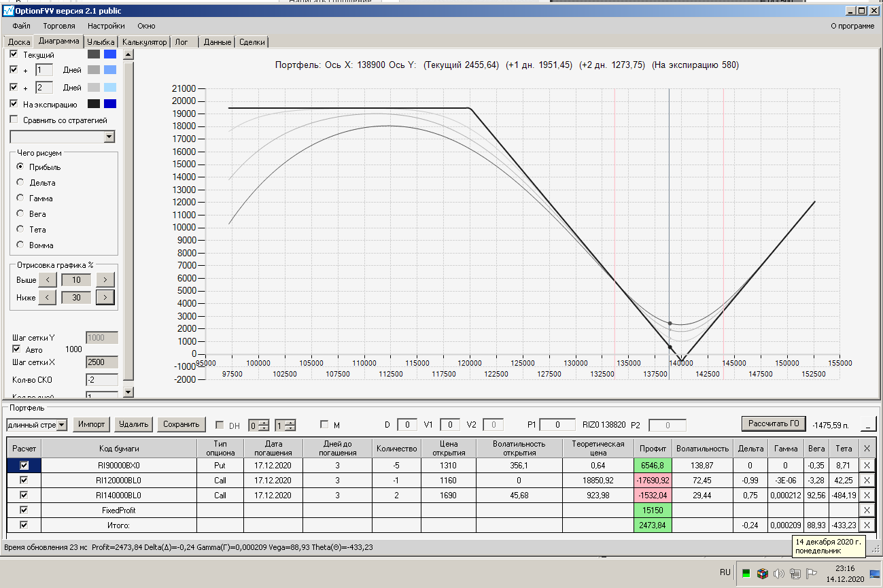
Task: Expand the strategy comparison combo box
Action: click(x=110, y=137)
